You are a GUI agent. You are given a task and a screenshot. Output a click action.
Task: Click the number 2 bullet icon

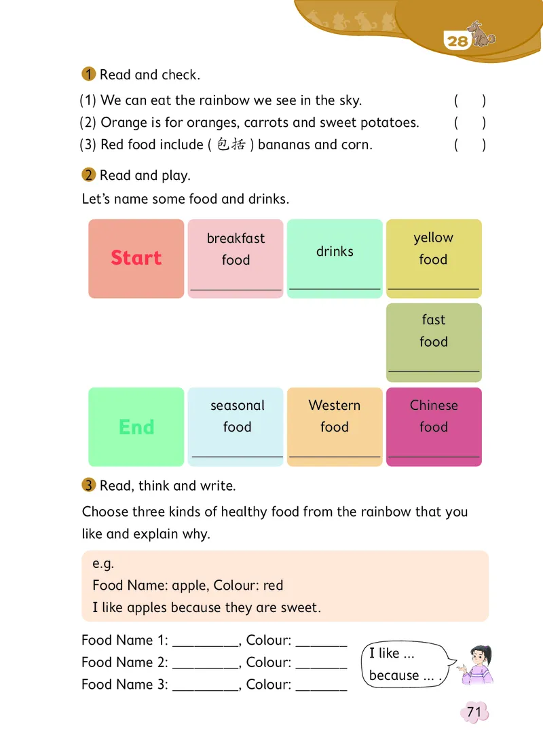click(88, 175)
